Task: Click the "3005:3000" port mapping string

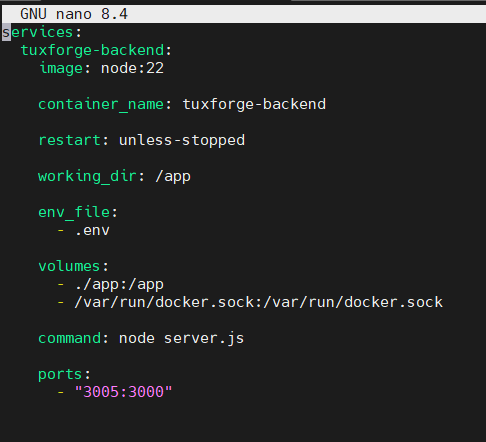Action: pyautogui.click(x=123, y=392)
